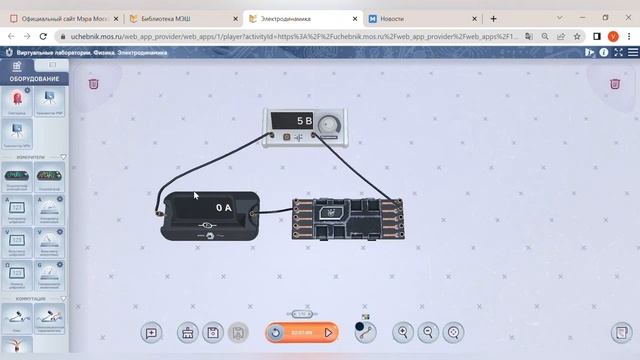Go back in browser history

[x=11, y=36]
